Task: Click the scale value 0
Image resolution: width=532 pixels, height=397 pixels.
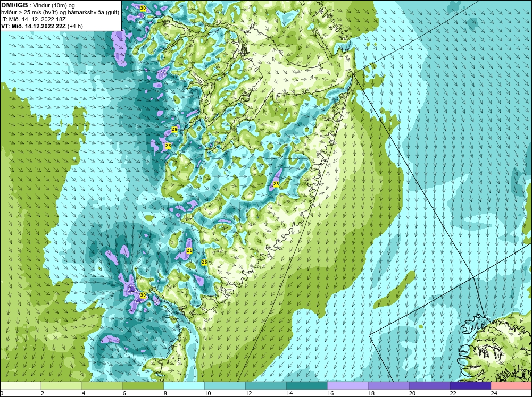Action: (2, 393)
